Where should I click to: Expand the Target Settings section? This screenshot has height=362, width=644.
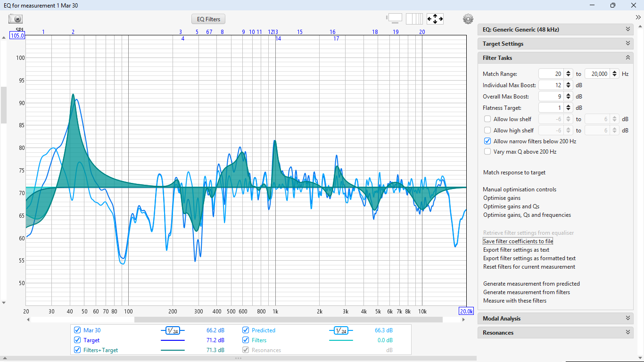click(x=555, y=43)
